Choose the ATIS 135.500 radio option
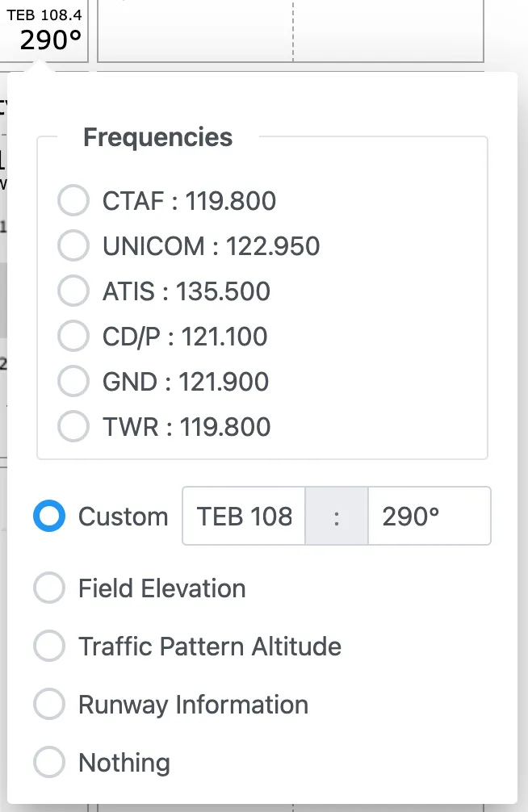This screenshot has width=528, height=812. 73,291
